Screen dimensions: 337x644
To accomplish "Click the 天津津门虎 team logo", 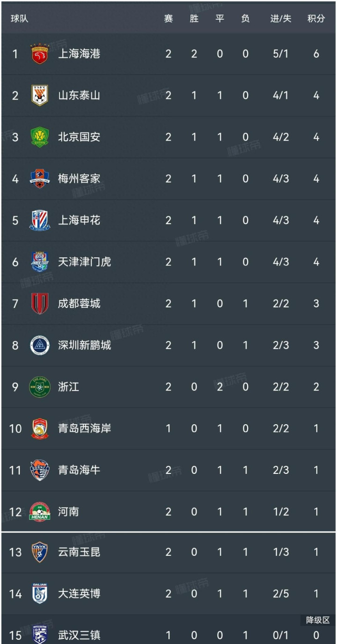I will pos(40,262).
